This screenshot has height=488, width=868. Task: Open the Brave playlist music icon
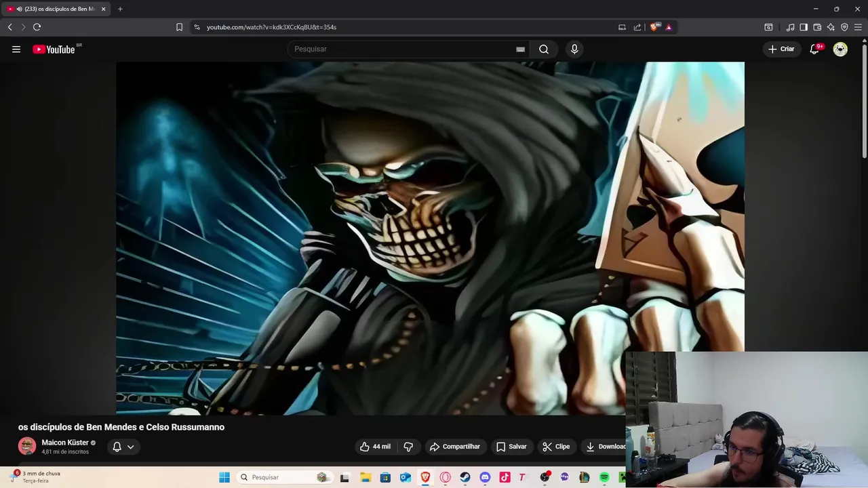790,27
